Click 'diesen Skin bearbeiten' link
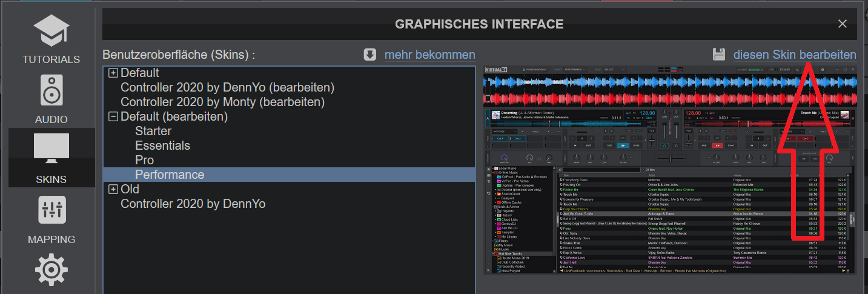This screenshot has width=868, height=294. pyautogui.click(x=795, y=55)
